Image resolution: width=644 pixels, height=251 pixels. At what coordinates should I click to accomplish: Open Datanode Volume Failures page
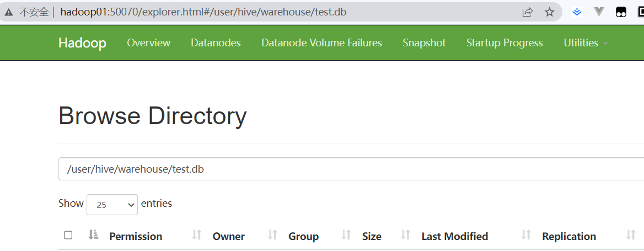point(321,43)
